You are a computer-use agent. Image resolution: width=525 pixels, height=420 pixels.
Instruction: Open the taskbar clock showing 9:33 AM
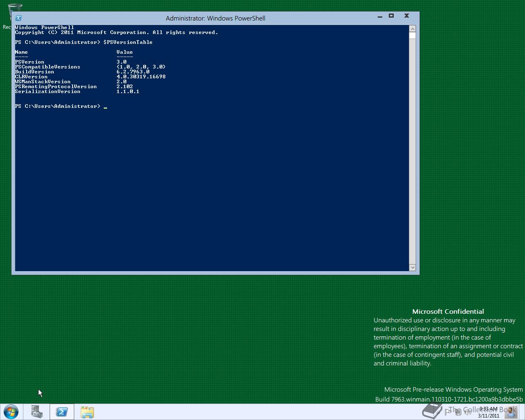pyautogui.click(x=488, y=412)
